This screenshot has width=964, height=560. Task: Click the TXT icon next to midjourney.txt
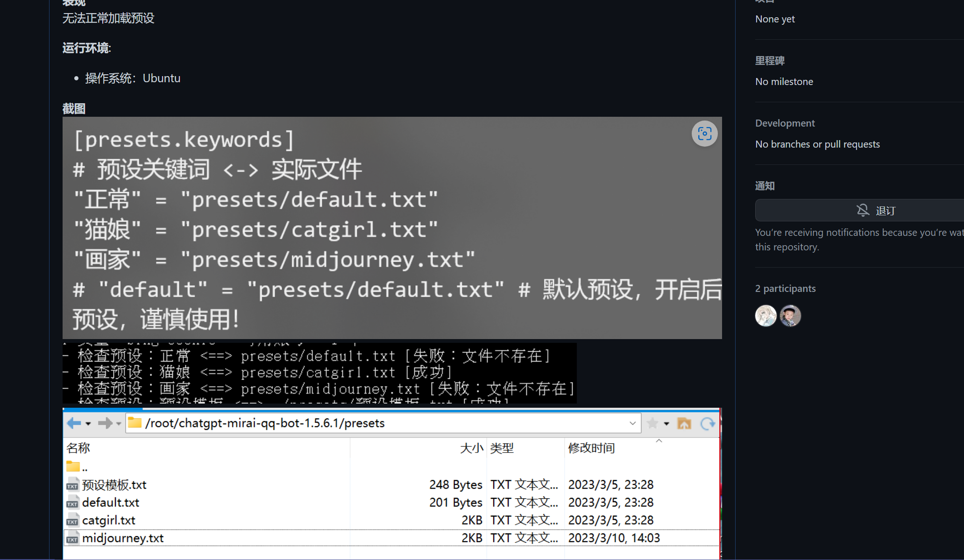point(72,538)
